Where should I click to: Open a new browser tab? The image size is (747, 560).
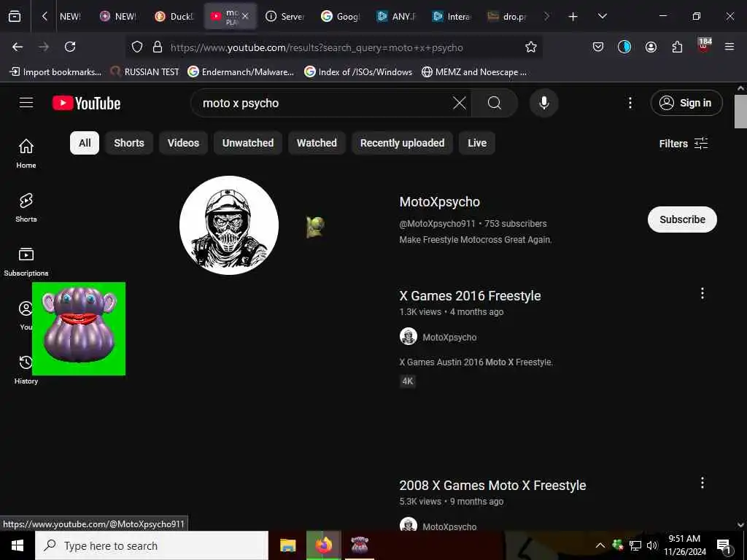(573, 17)
